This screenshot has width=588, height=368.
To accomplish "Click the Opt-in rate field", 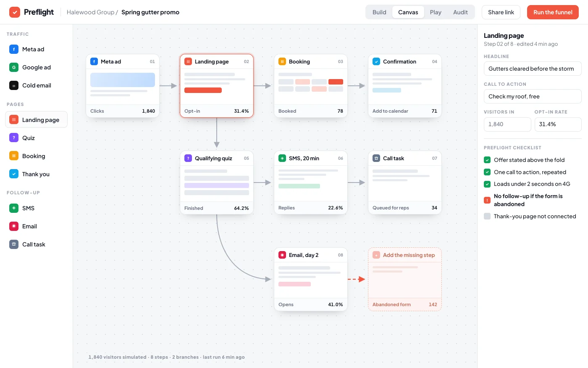I will 558,124.
